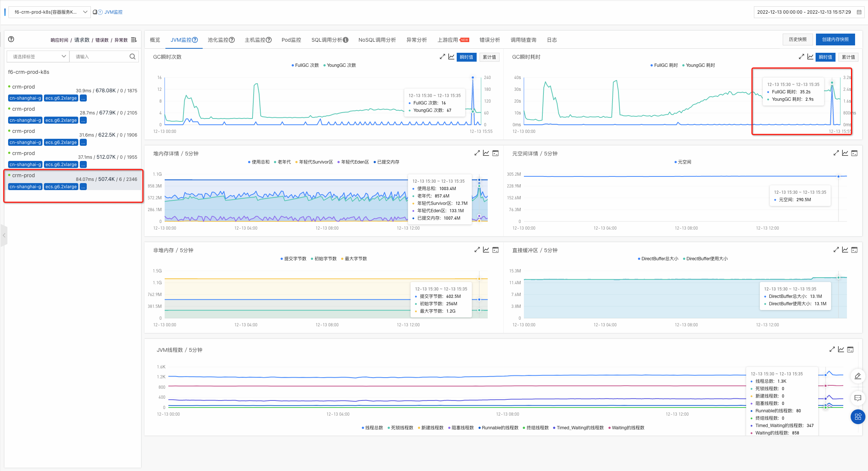Switch GC瞬时耗时 panel to 累计值
This screenshot has height=471, width=868.
[x=848, y=57]
